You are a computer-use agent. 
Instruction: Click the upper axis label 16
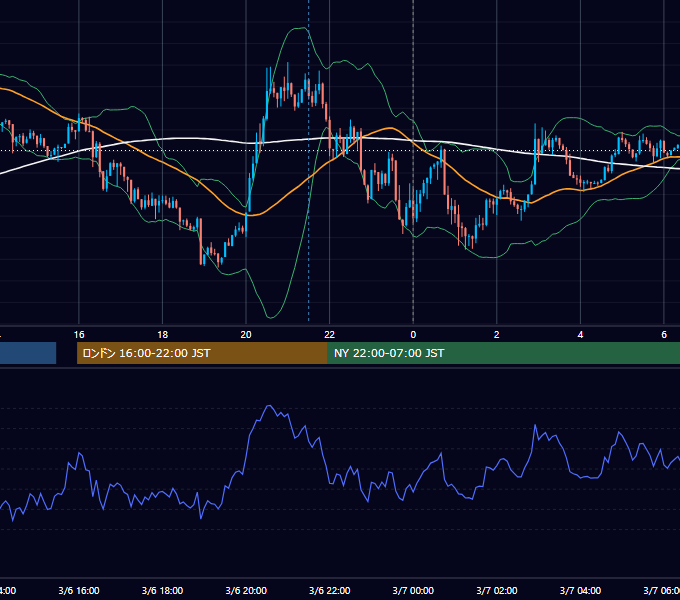point(79,334)
